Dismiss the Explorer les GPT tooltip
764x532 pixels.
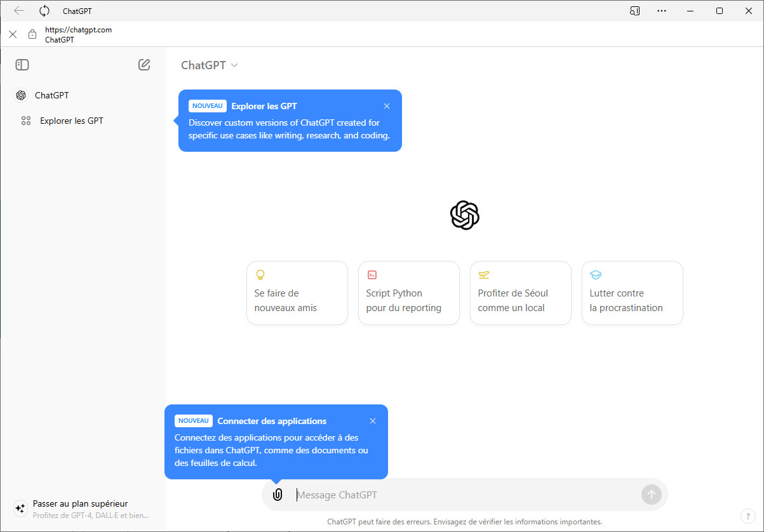point(387,106)
